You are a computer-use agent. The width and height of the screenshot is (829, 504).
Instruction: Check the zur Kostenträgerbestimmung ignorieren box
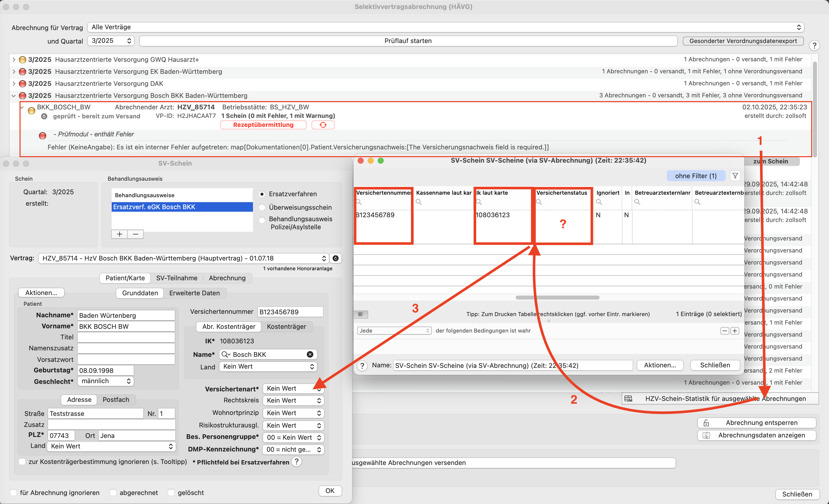click(x=22, y=462)
